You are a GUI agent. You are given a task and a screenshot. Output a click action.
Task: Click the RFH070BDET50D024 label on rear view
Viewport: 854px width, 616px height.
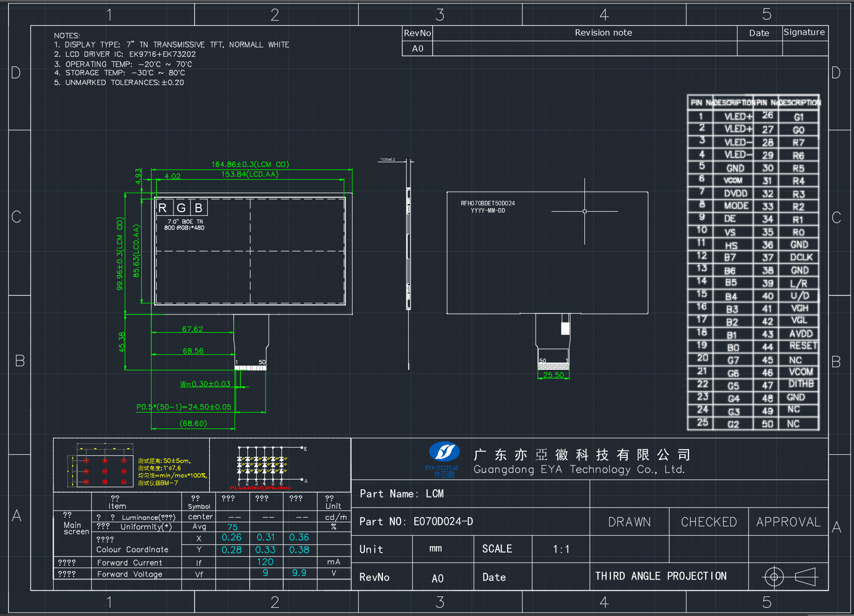coord(488,203)
